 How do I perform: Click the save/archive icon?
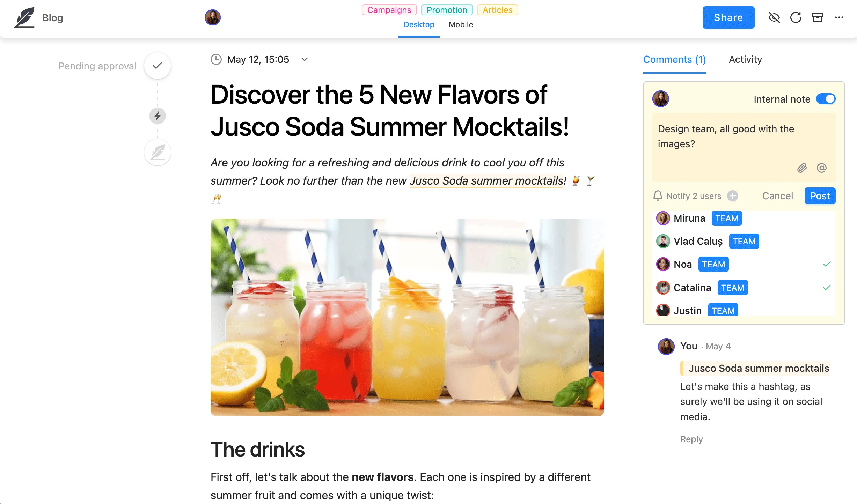pos(818,17)
